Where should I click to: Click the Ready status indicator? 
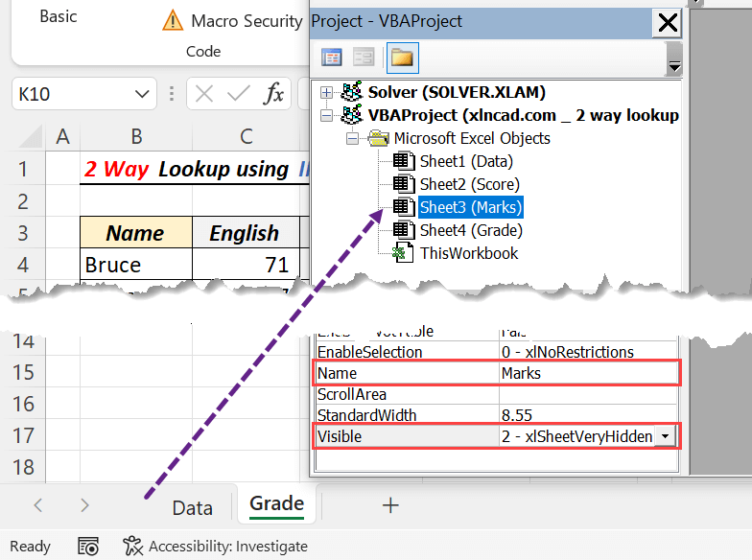31,547
